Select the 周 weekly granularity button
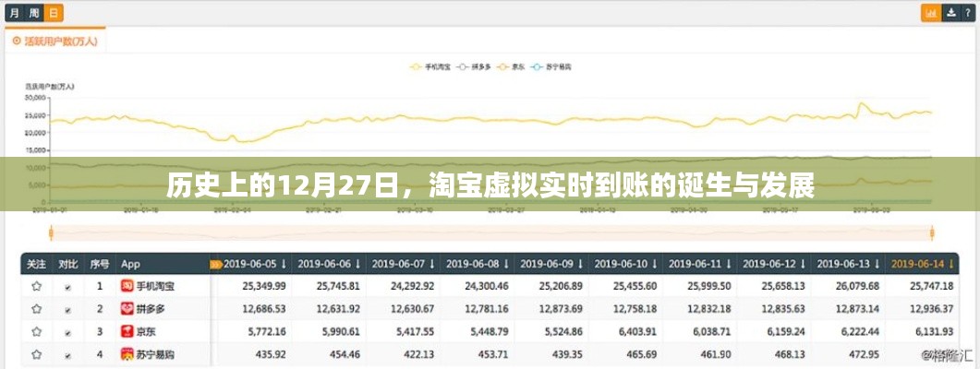The height and width of the screenshot is (369, 980). 34,13
